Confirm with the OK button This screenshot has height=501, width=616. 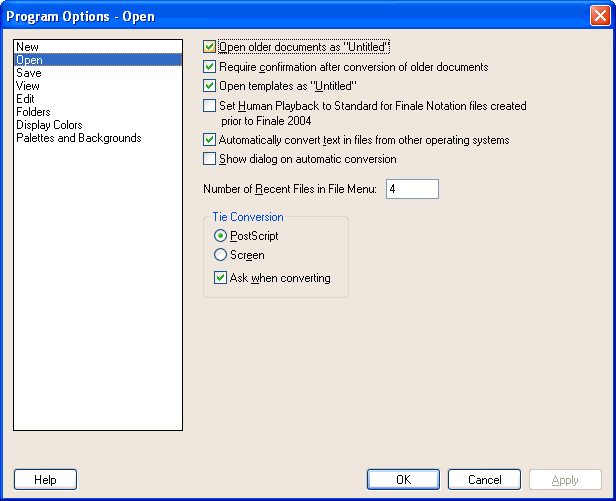click(x=403, y=479)
